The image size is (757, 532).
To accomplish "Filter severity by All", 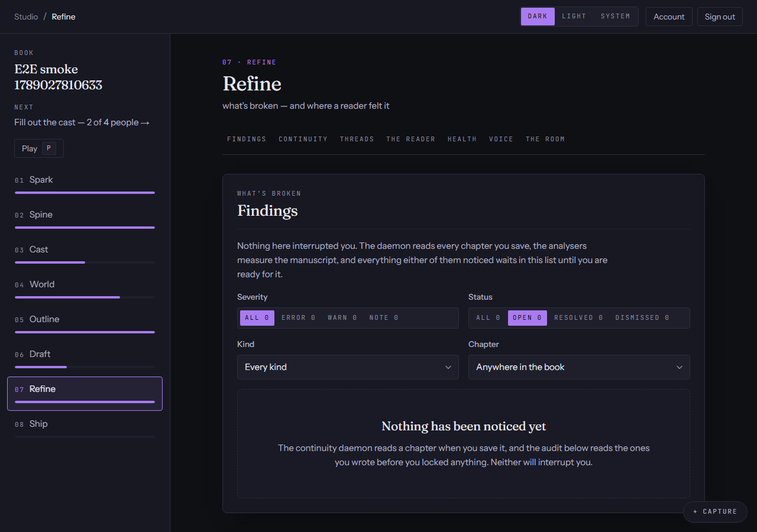I will pos(257,318).
